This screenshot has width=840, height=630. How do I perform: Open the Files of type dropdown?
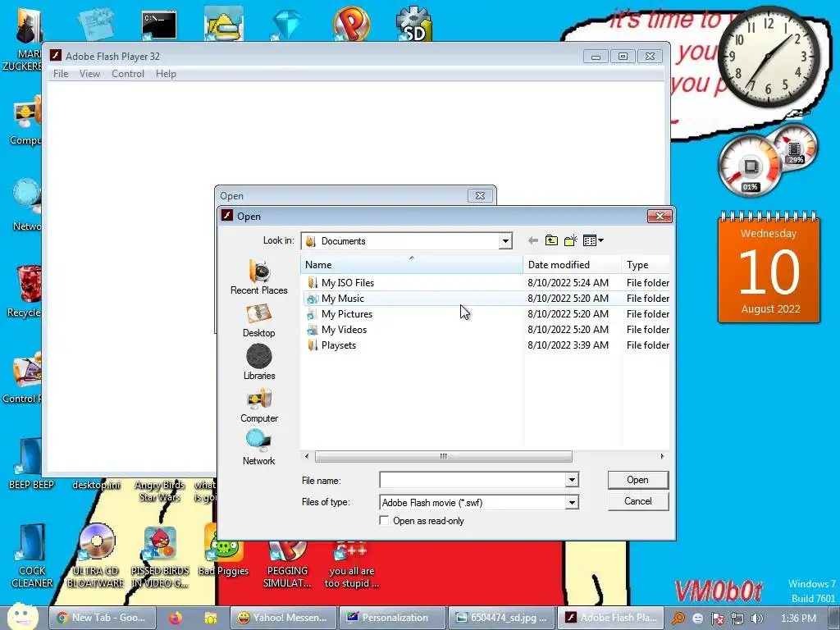(x=572, y=503)
